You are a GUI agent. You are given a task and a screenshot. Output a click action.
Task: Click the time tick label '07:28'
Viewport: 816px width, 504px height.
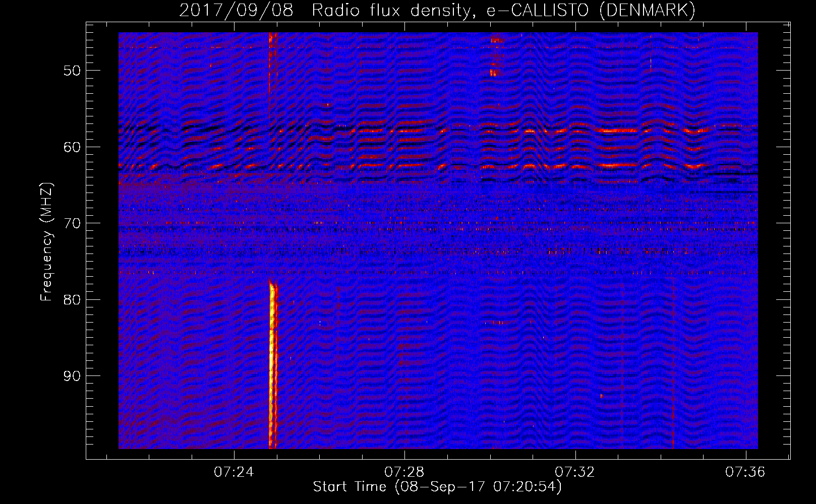coord(404,472)
